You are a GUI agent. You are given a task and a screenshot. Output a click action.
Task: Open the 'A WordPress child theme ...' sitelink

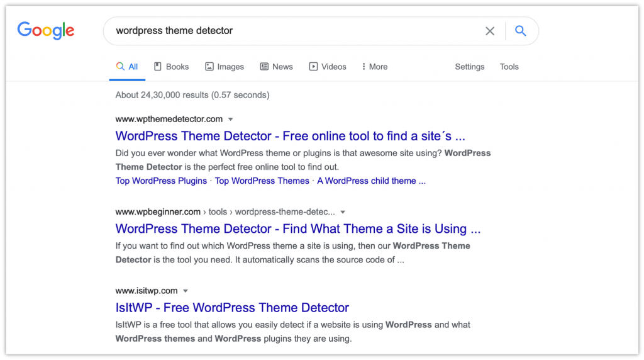pyautogui.click(x=371, y=181)
